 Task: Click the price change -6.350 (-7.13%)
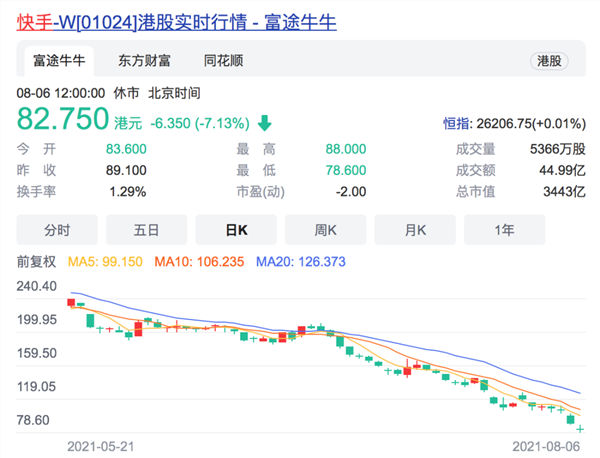[200, 123]
